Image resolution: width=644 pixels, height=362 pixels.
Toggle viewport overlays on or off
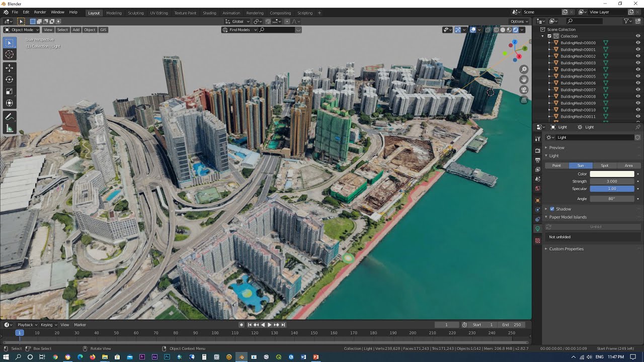473,30
